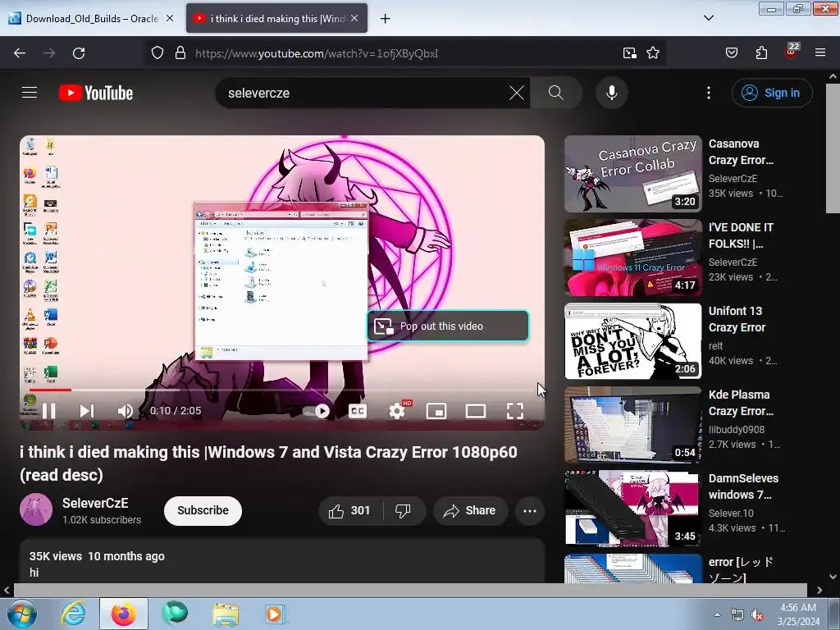840x630 pixels.
Task: Open Windows Start menu orb
Action: tap(22, 614)
